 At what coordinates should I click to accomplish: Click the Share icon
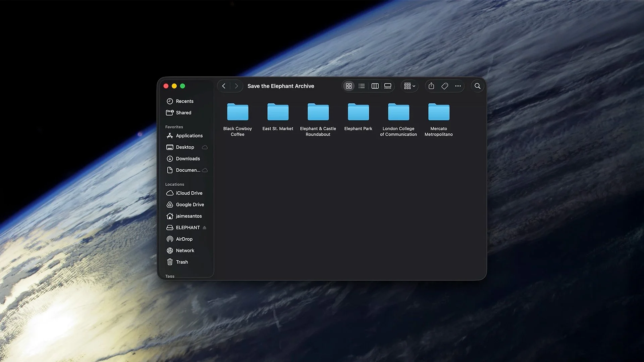tap(431, 86)
